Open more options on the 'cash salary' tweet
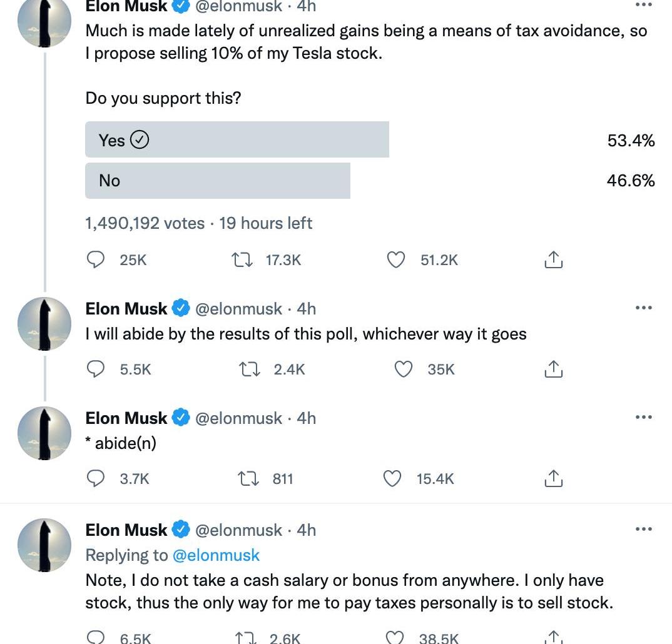 (643, 528)
